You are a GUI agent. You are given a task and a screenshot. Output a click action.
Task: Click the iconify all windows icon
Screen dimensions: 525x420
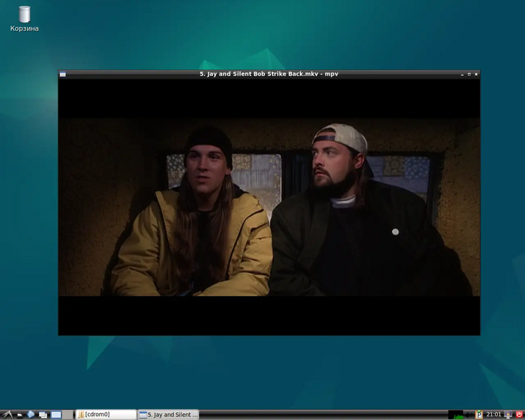[x=43, y=415]
